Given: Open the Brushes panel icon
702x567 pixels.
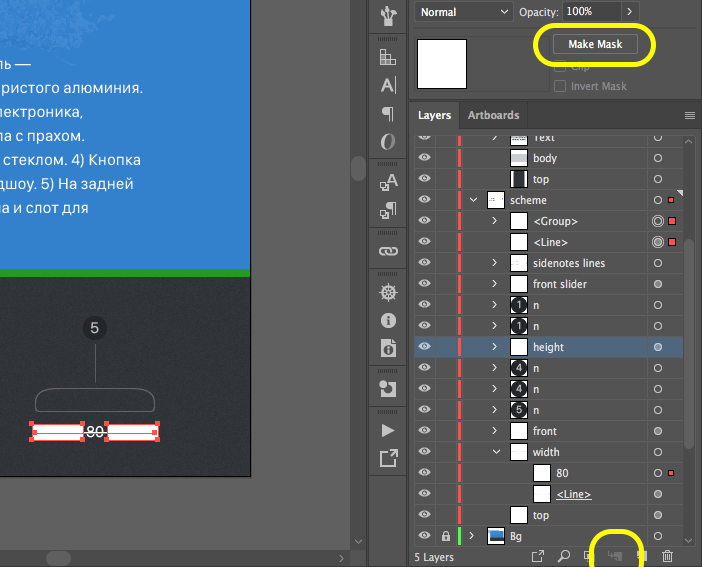Looking at the screenshot, I should point(388,16).
